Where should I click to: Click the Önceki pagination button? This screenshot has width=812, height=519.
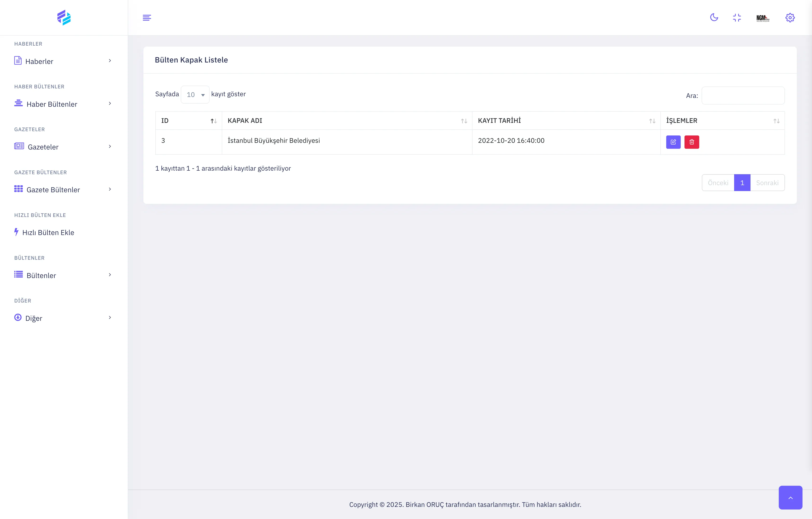718,183
